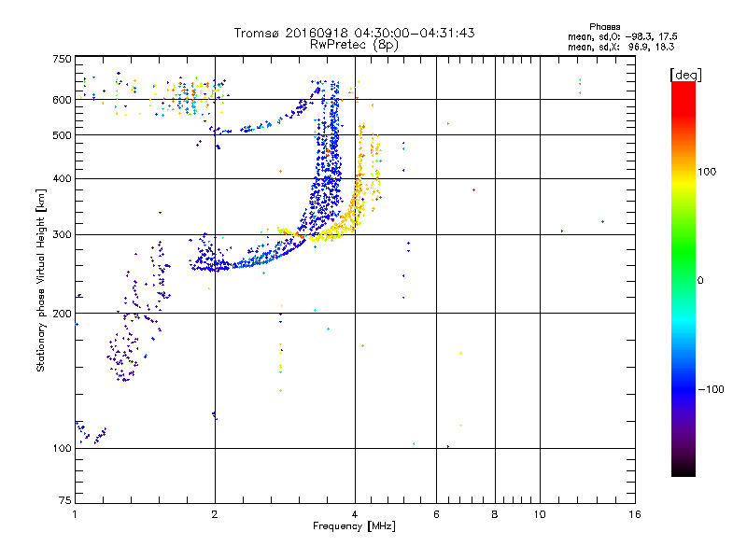Click the y-axis '750' tick label
Screen dimensions: 747x560
pyautogui.click(x=62, y=59)
